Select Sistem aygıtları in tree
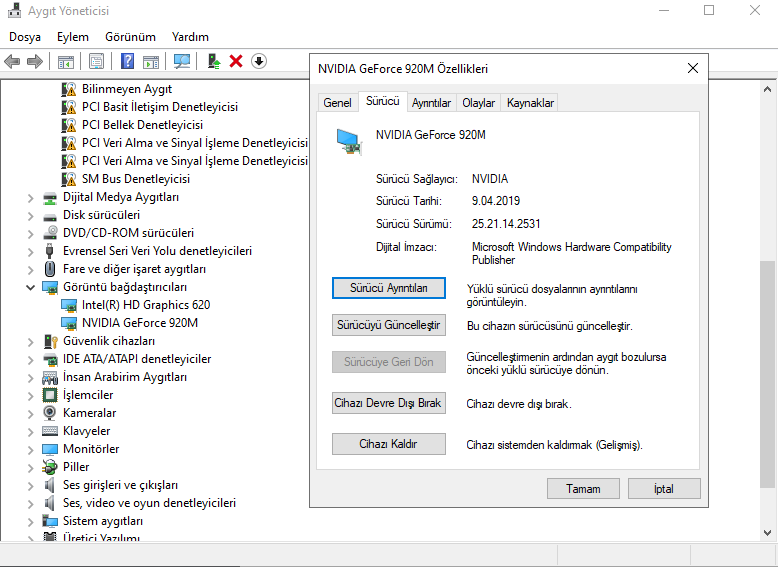The image size is (778, 567). click(x=103, y=521)
